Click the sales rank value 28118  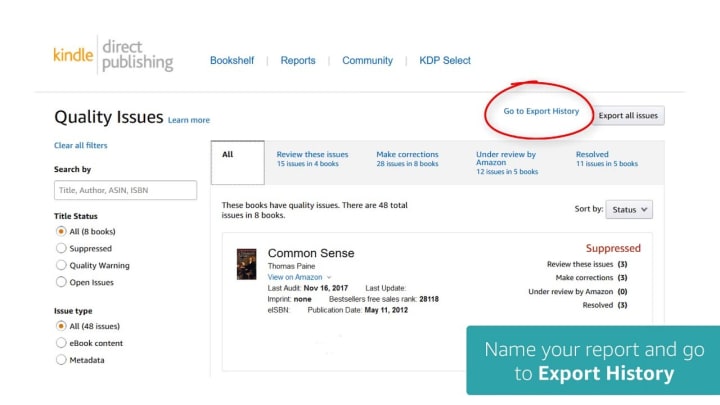(x=429, y=299)
